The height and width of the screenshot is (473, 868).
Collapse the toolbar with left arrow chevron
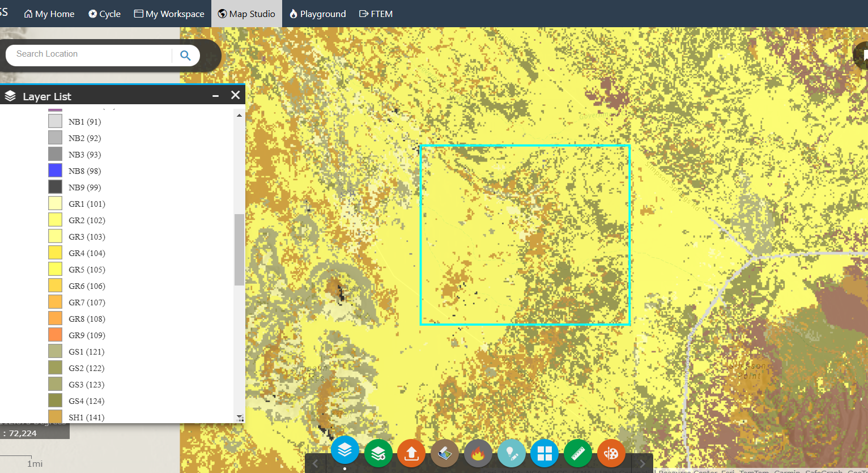point(315,463)
